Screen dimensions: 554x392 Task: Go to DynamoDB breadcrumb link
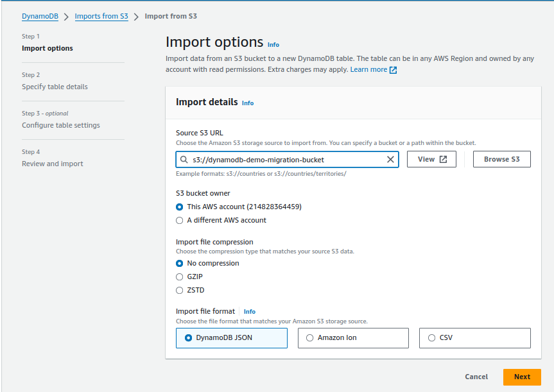tap(40, 16)
